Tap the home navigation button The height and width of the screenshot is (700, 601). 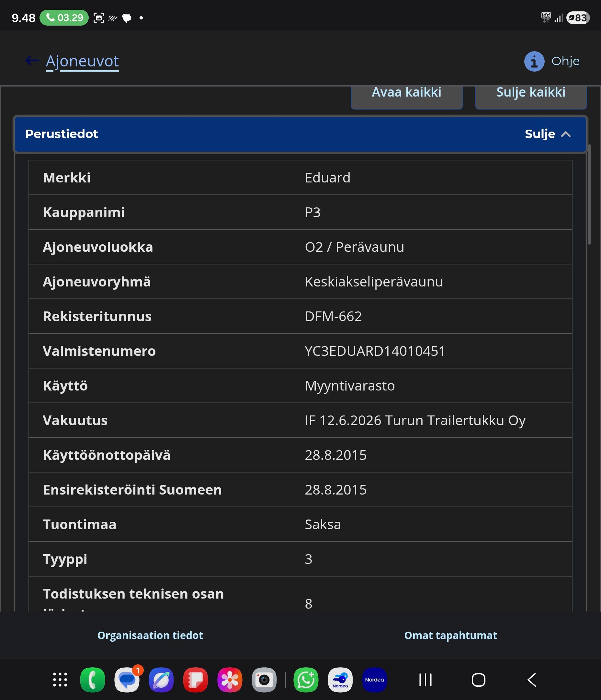479,680
